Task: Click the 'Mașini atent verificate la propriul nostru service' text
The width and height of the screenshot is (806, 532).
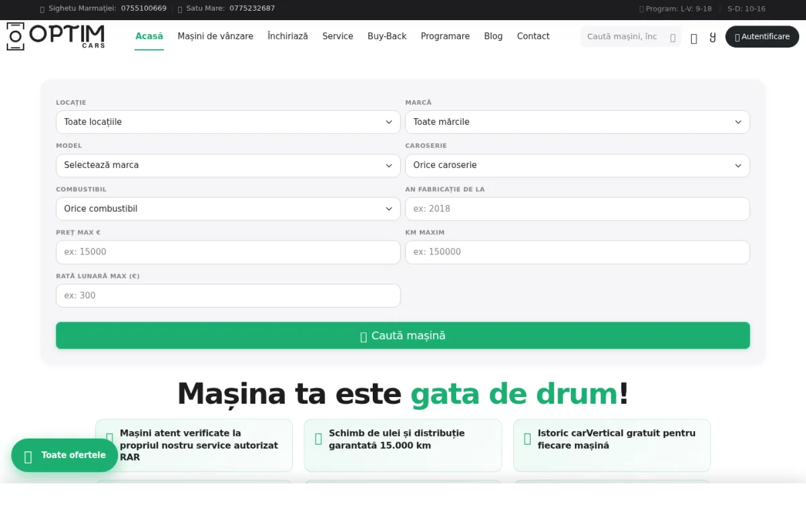Action: pyautogui.click(x=199, y=445)
